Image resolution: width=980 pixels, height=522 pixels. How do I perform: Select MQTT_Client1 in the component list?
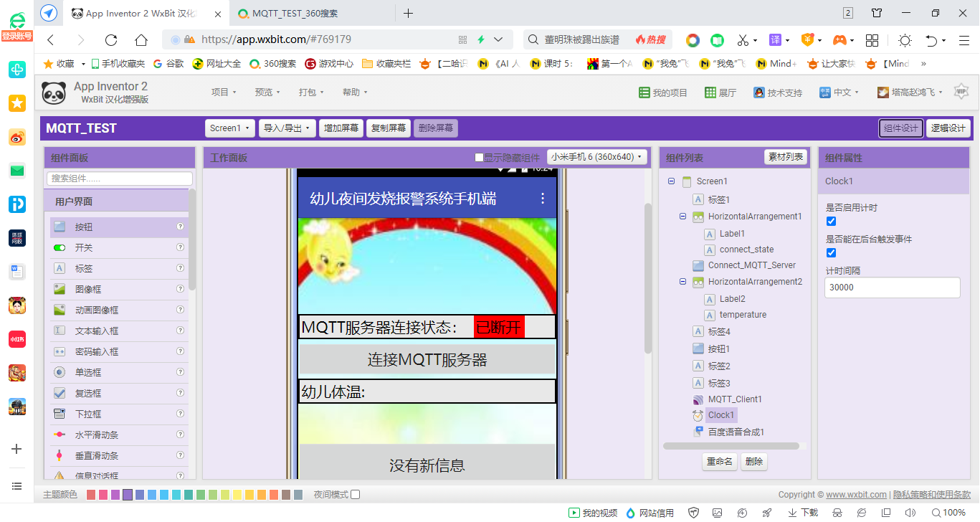[x=735, y=399]
